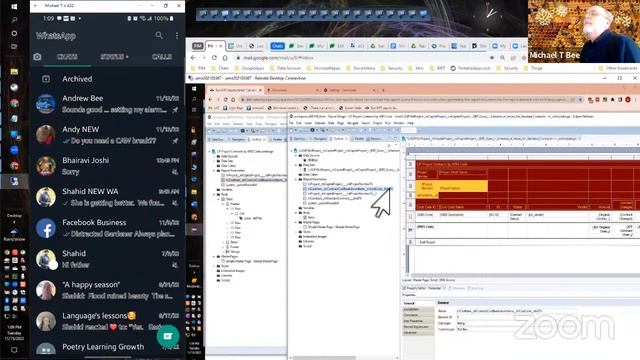This screenshot has width=640, height=360.
Task: Select highlighted report parameter in right Outline
Action: click(349, 189)
